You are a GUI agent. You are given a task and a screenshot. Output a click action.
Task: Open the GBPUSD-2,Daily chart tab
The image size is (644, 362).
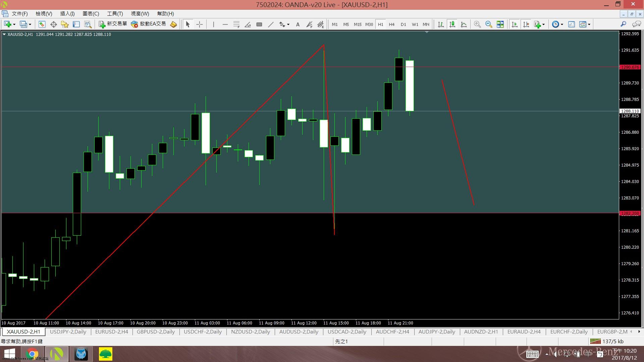pos(156,332)
